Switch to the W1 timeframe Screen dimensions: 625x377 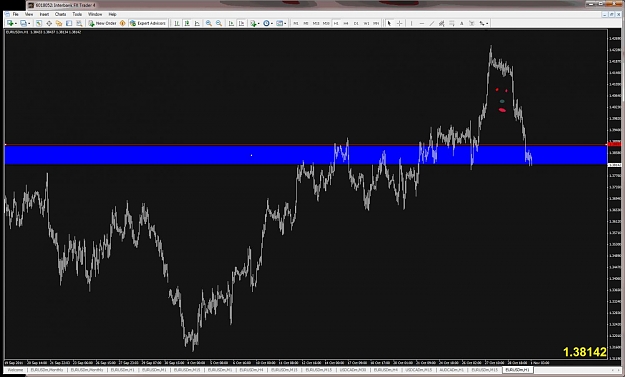point(366,24)
